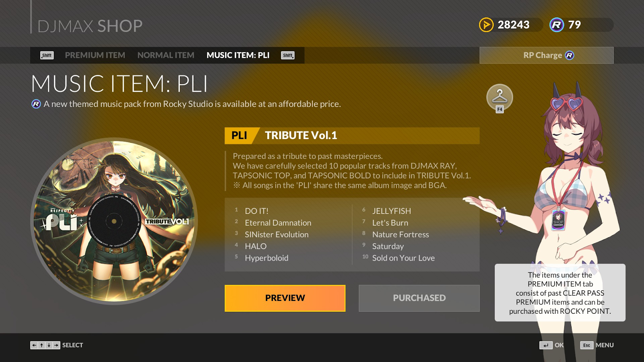Open the PREMIUM ITEM tab
This screenshot has height=362, width=644.
click(x=95, y=55)
